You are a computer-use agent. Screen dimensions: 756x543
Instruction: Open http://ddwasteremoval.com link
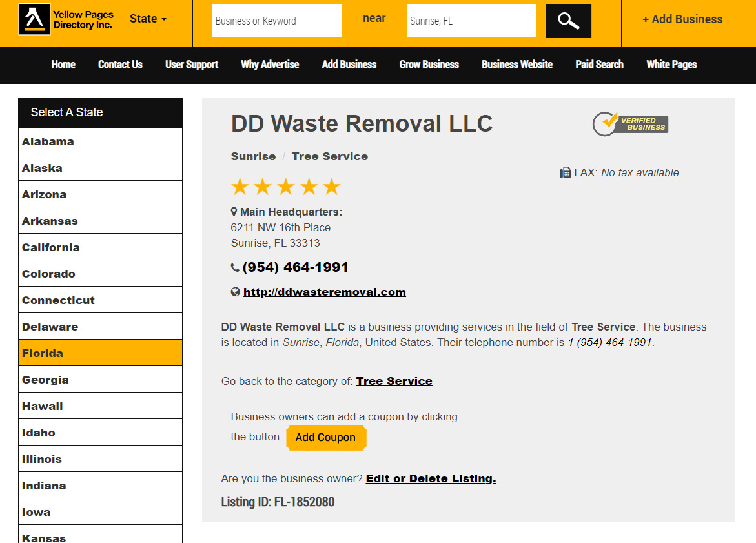[325, 292]
